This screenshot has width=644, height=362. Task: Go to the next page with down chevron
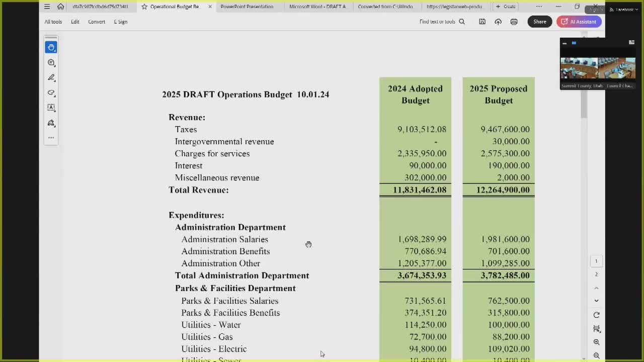[x=596, y=301]
